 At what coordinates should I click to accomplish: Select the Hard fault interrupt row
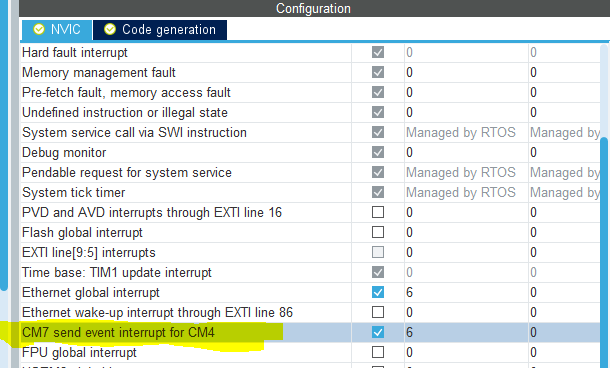coord(310,53)
